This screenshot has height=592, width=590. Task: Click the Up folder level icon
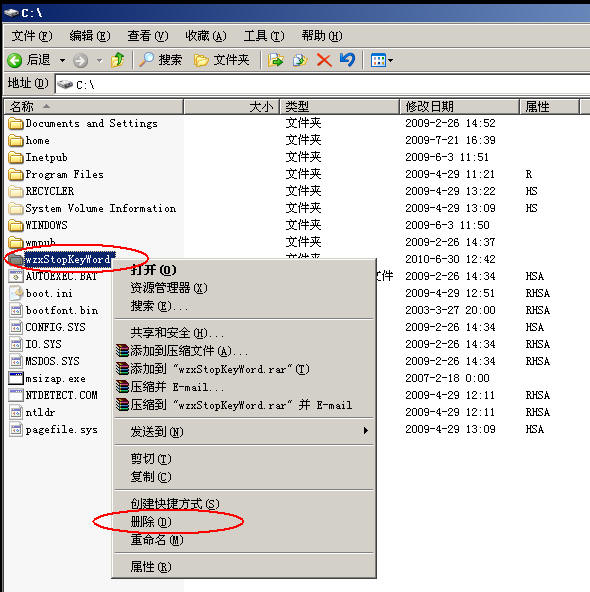point(117,60)
